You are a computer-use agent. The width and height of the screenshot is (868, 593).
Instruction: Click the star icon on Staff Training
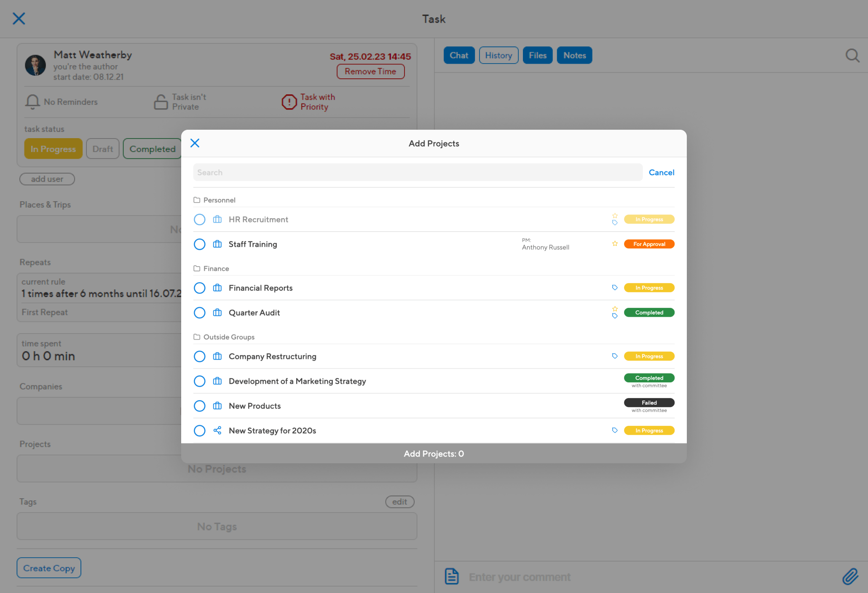coord(615,244)
